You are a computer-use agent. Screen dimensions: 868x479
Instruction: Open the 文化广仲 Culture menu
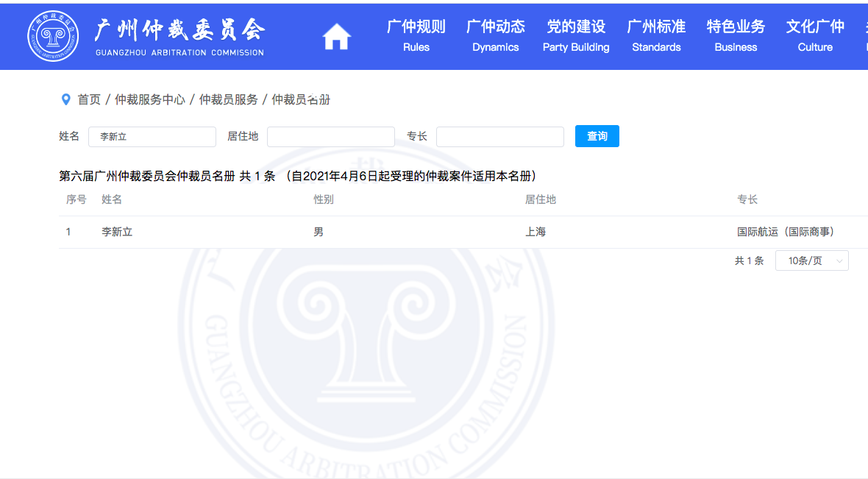pos(815,37)
